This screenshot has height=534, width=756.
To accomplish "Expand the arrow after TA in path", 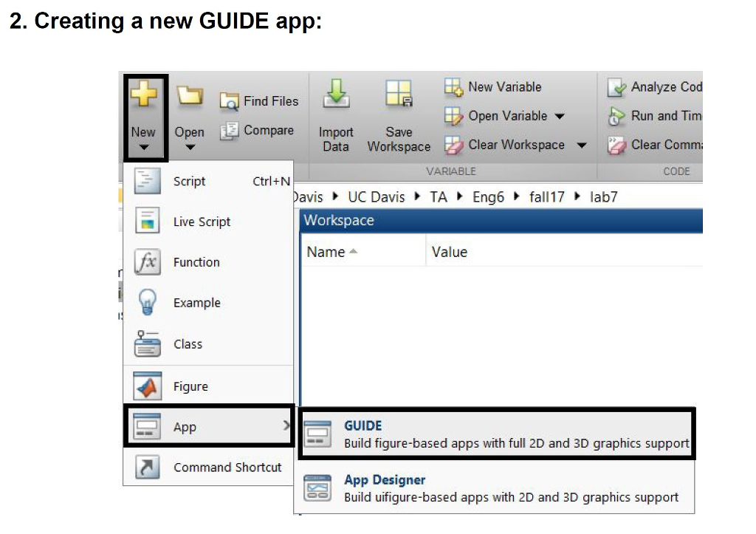I will point(459,196).
